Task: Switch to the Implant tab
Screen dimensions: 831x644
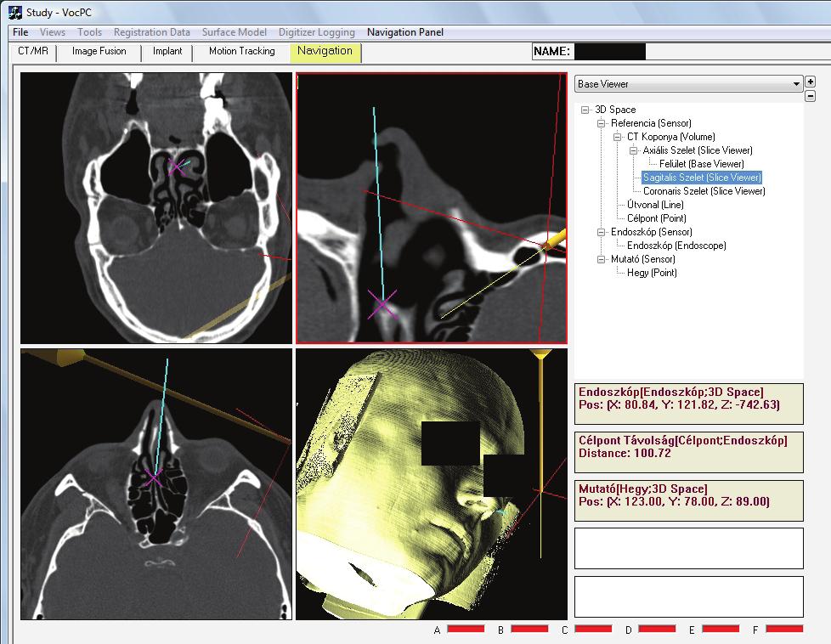Action: point(167,52)
